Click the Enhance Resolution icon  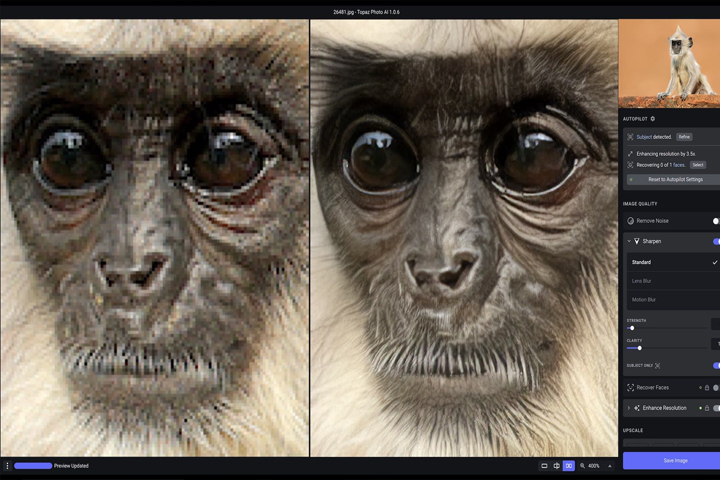[x=637, y=408]
